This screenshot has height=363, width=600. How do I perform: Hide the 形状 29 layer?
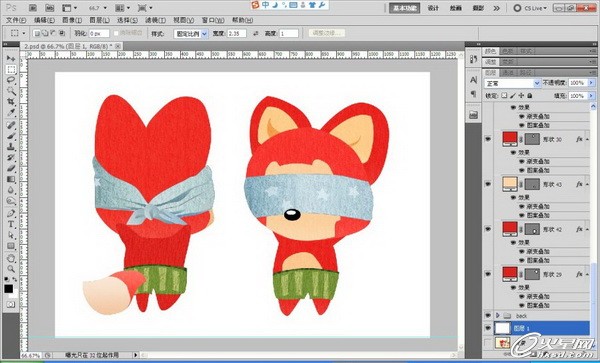point(488,274)
